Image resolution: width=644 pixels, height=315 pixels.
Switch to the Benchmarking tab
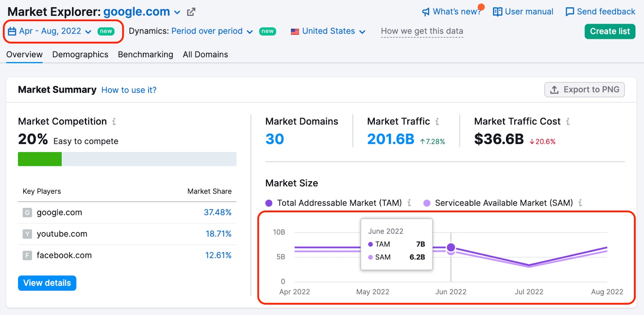145,54
